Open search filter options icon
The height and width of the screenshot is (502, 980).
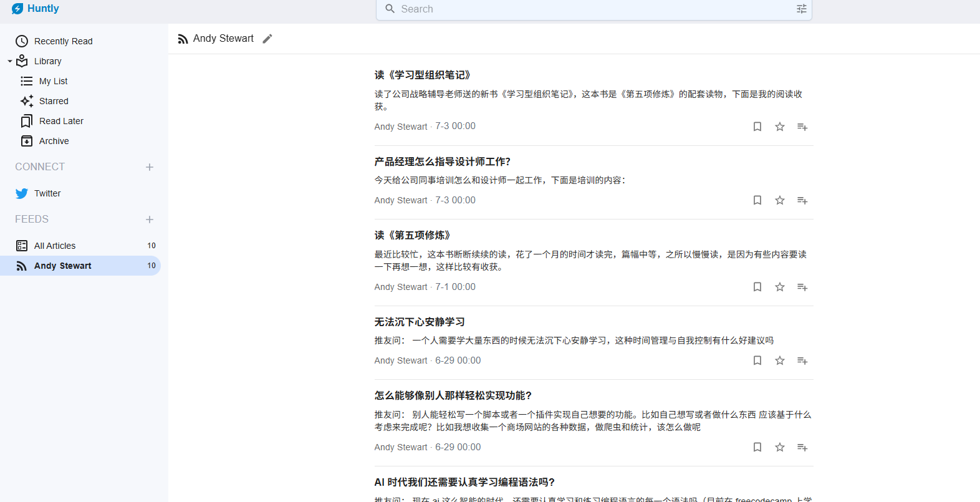(x=802, y=9)
